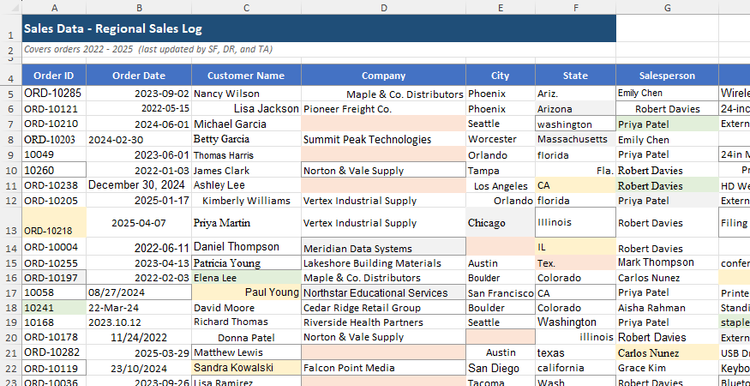Click the Sales Data title cell

tap(319, 29)
